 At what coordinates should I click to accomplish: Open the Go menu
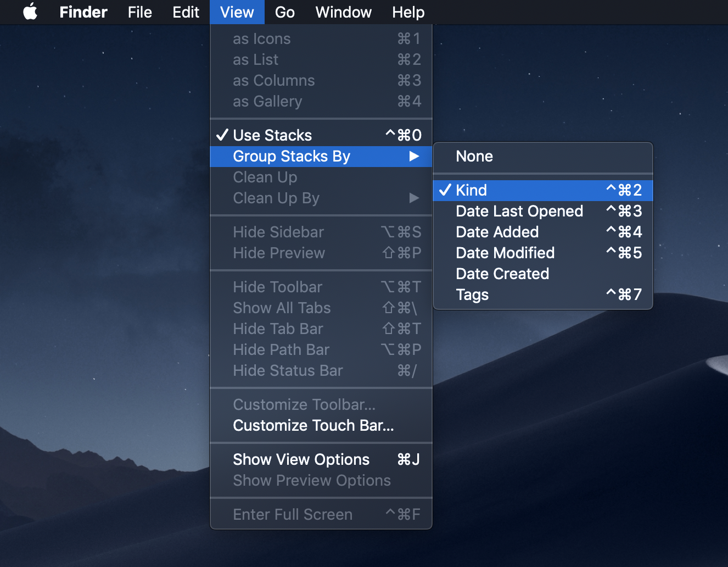click(x=284, y=12)
